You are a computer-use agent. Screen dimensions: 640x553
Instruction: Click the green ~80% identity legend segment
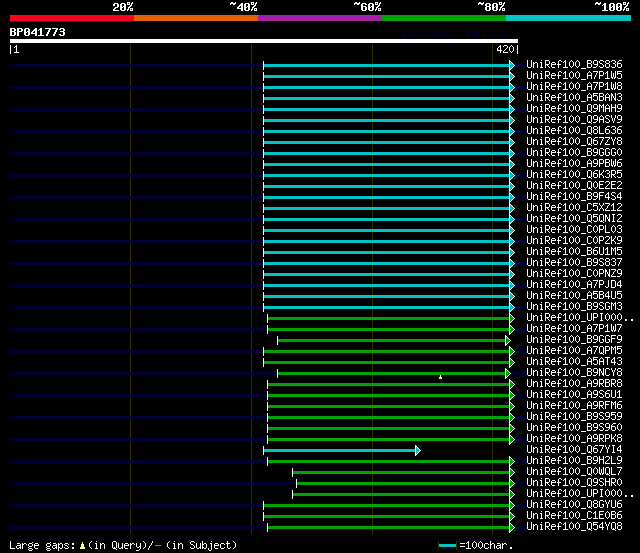coord(444,18)
